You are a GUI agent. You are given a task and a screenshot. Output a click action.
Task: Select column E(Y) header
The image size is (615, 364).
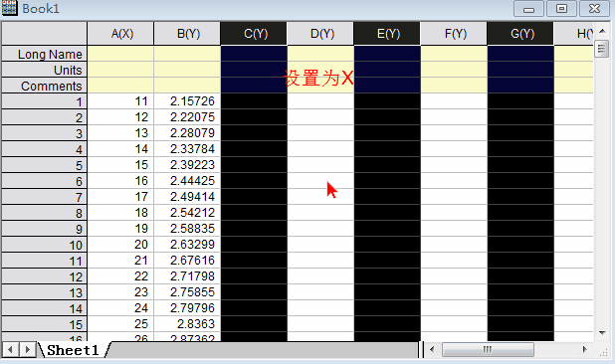coord(387,34)
